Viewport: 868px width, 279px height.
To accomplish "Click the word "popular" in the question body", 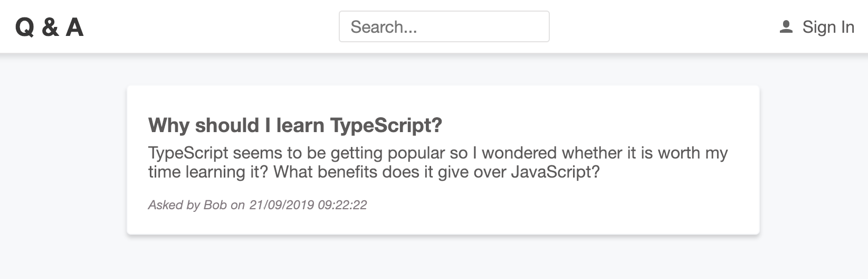I will (416, 153).
